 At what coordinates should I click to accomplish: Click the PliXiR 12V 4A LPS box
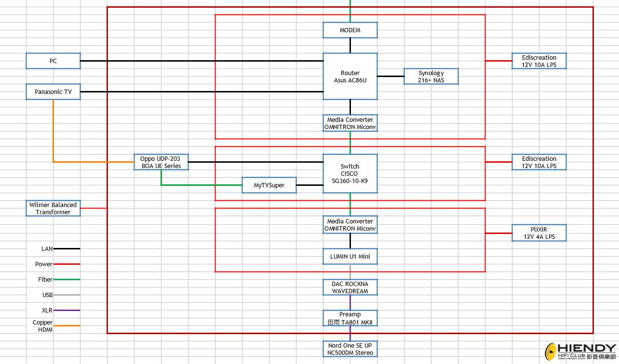[539, 233]
